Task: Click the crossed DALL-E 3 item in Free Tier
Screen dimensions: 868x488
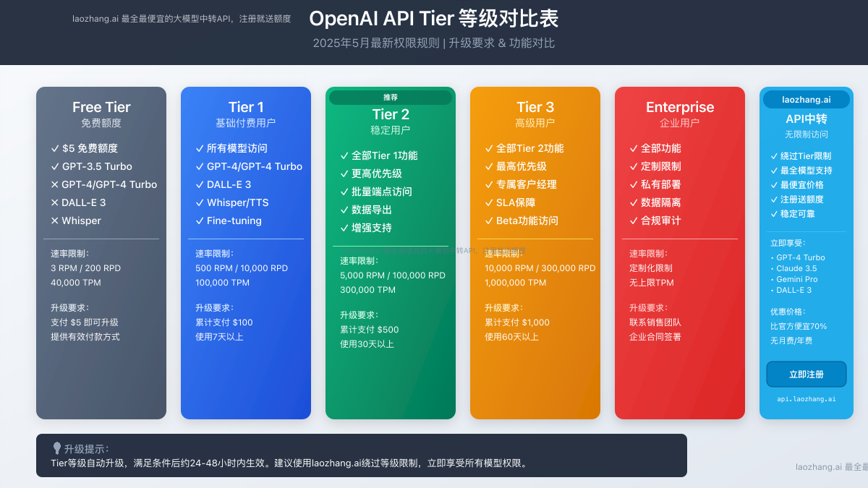Action: pos(78,202)
